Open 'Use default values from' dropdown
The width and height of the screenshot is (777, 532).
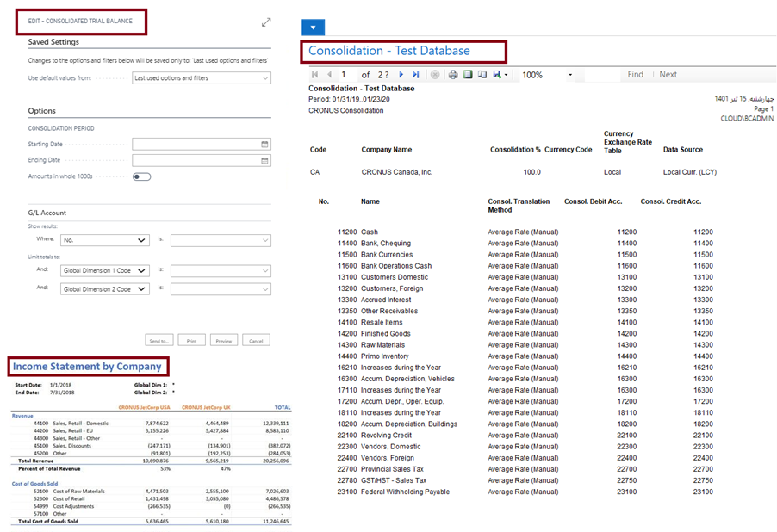click(202, 78)
